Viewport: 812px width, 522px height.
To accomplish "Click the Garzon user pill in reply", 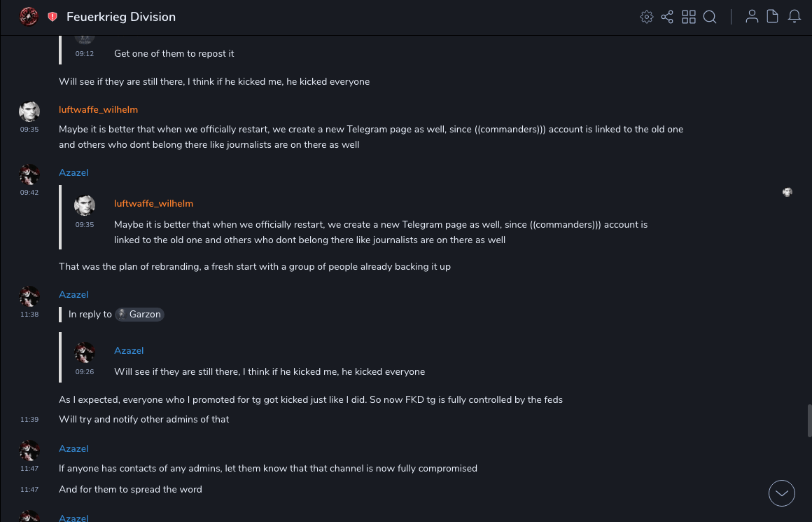I will [x=139, y=315].
